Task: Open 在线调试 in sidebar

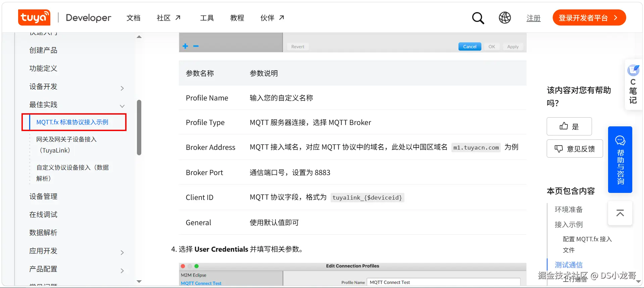Action: click(x=43, y=214)
